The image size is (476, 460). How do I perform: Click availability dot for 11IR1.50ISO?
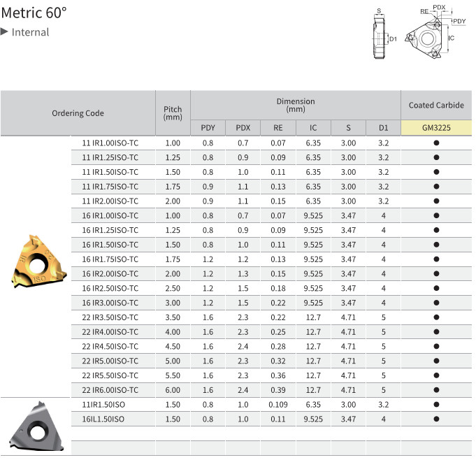click(437, 405)
